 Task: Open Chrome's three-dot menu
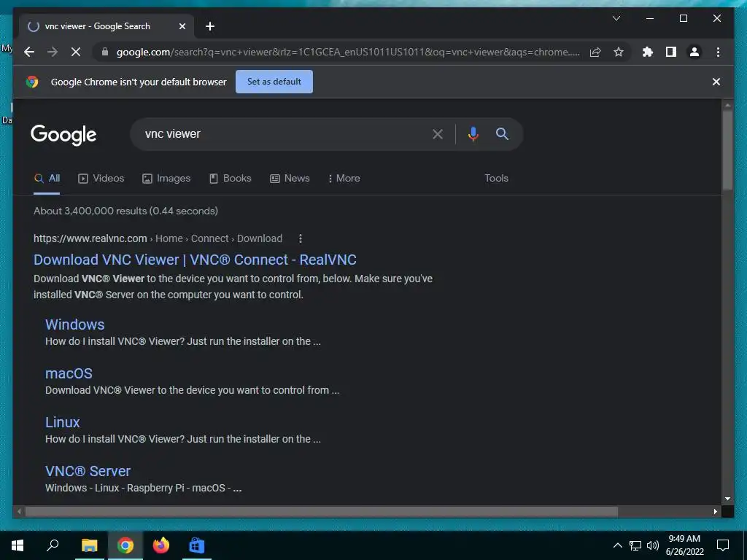[x=718, y=52]
